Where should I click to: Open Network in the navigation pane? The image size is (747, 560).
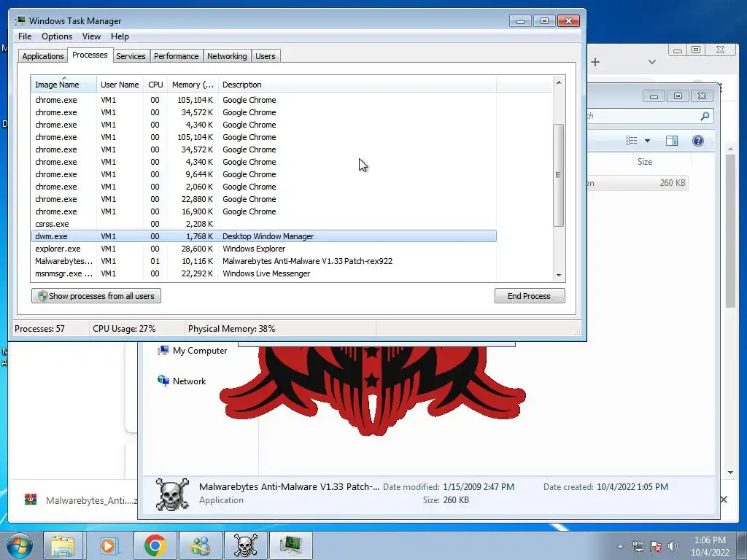click(182, 381)
